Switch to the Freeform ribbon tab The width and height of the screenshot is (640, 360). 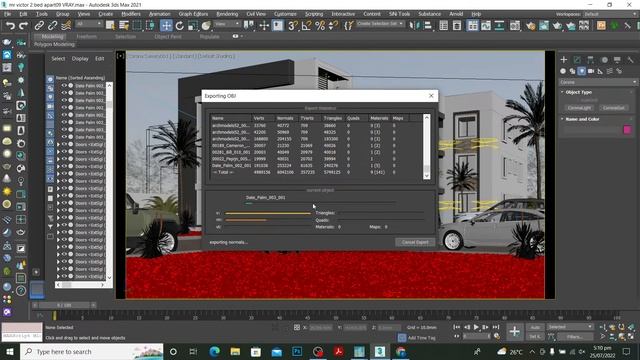[87, 36]
